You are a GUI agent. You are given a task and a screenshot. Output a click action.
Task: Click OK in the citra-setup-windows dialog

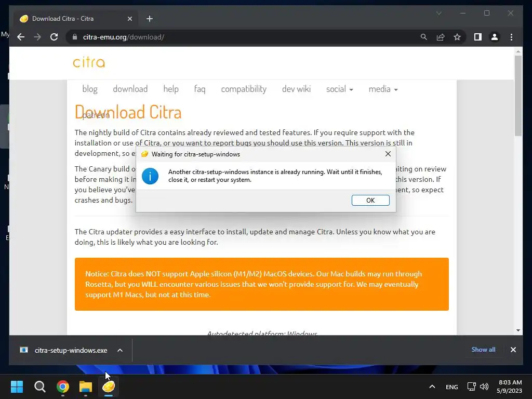(x=370, y=200)
